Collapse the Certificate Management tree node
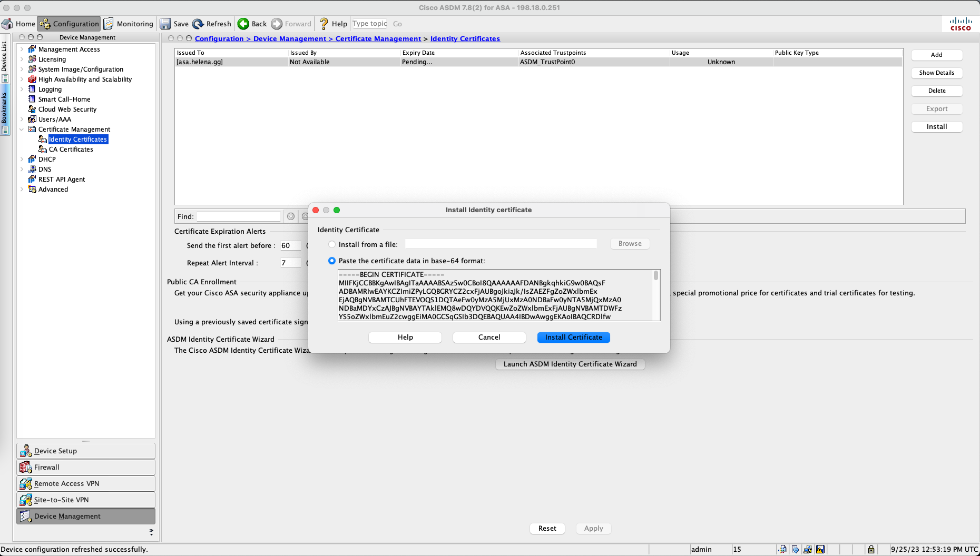980x556 pixels. tap(22, 129)
